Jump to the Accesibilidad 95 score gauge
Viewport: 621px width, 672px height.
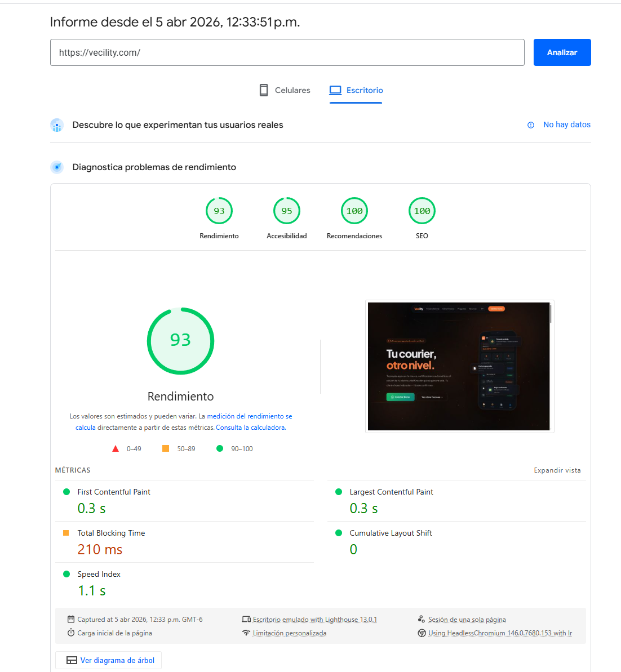[x=286, y=218]
